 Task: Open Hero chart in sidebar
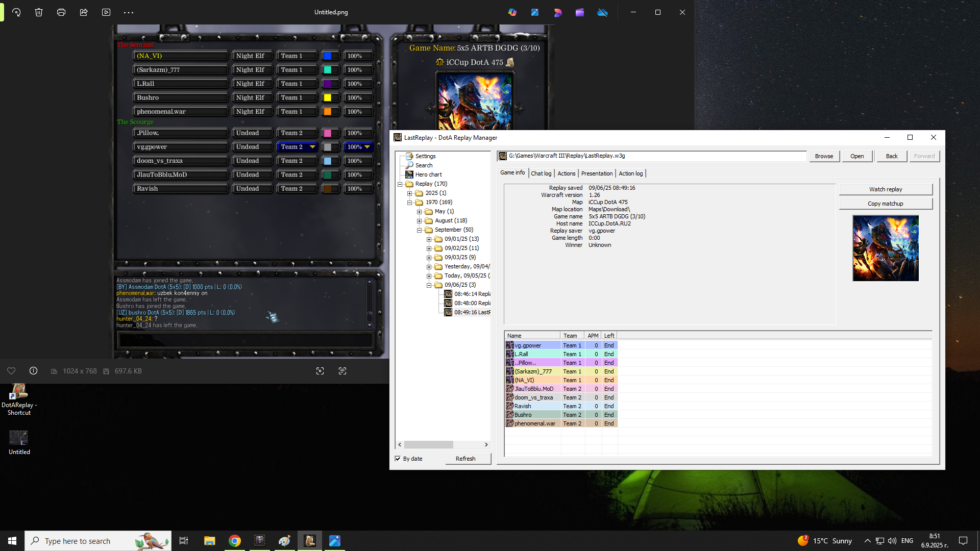tap(428, 174)
